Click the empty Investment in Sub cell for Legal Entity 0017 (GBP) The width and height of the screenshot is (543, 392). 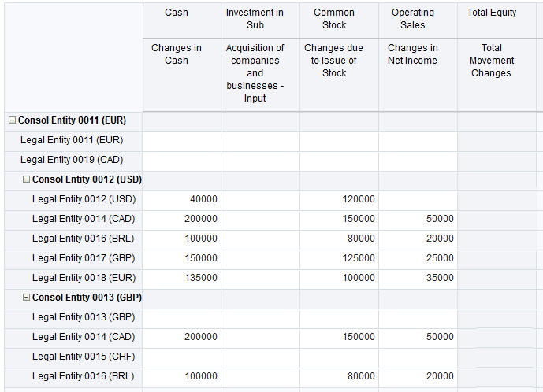pos(260,260)
